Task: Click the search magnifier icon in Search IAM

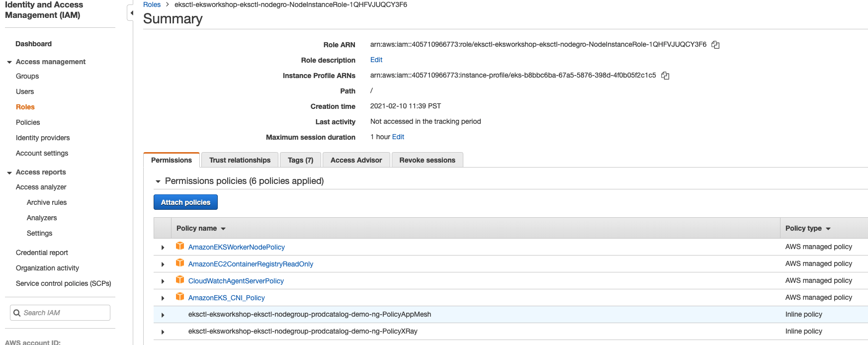Action: coord(17,313)
